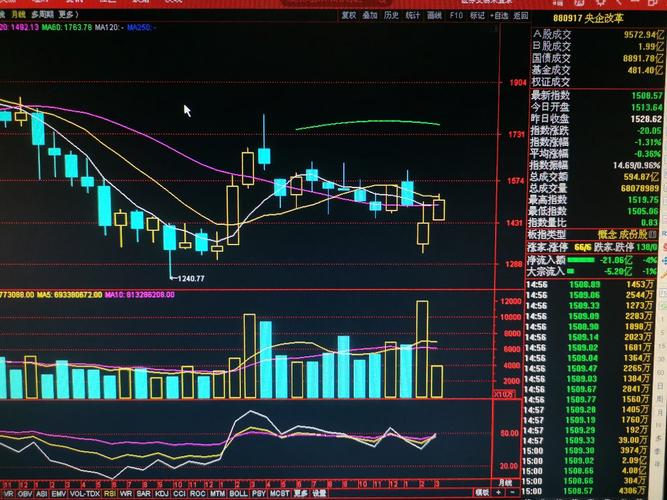
Task: Click the 标记 mark toolbar item
Action: tap(477, 15)
